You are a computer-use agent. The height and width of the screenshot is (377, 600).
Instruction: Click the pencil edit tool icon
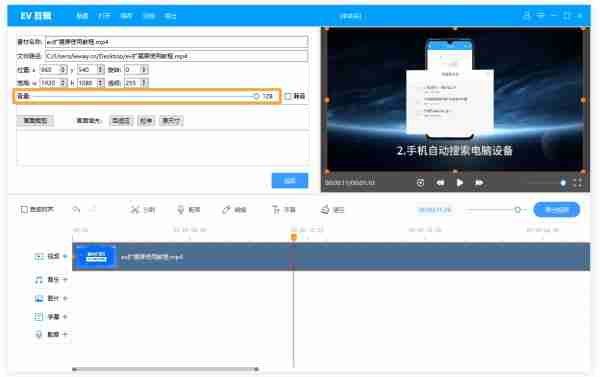point(226,210)
